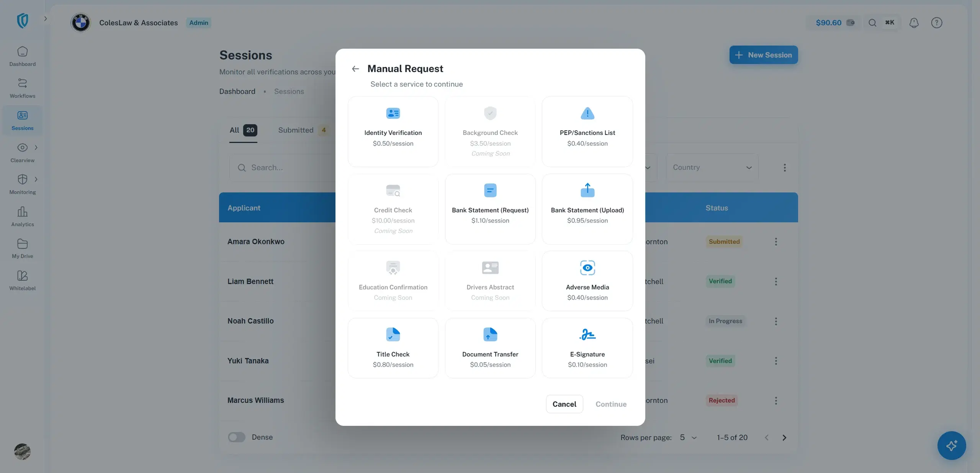Open the notifications bell

914,23
